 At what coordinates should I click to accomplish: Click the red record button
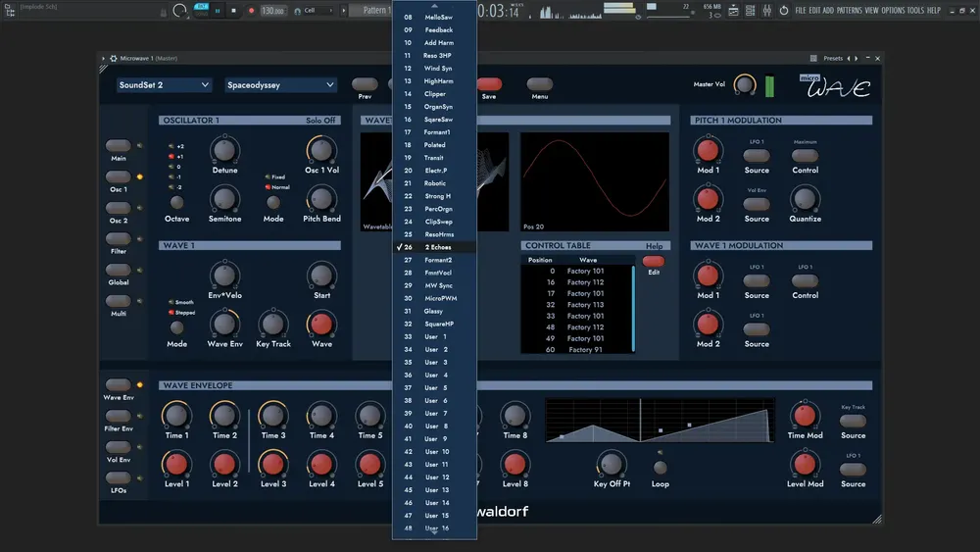(x=251, y=11)
